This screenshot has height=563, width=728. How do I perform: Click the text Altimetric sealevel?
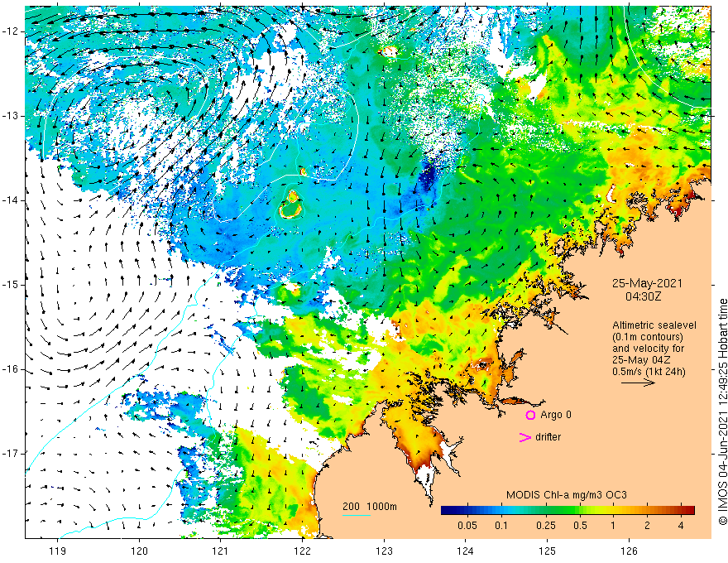pyautogui.click(x=654, y=325)
